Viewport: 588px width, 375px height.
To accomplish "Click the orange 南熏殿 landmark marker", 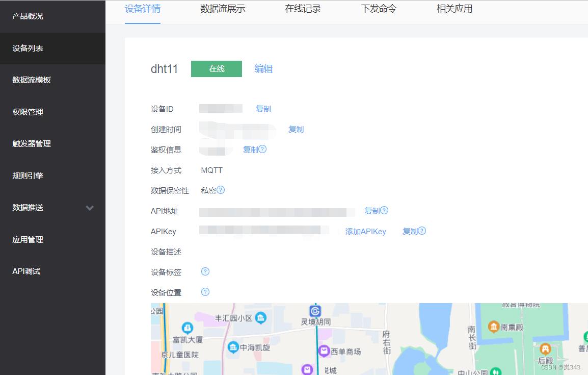I will [494, 327].
